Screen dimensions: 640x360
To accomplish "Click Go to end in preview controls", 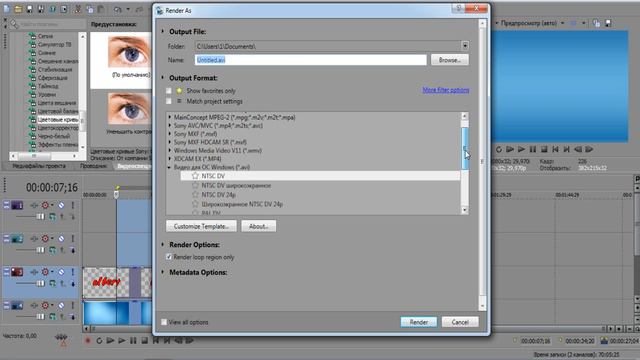I will point(567,149).
